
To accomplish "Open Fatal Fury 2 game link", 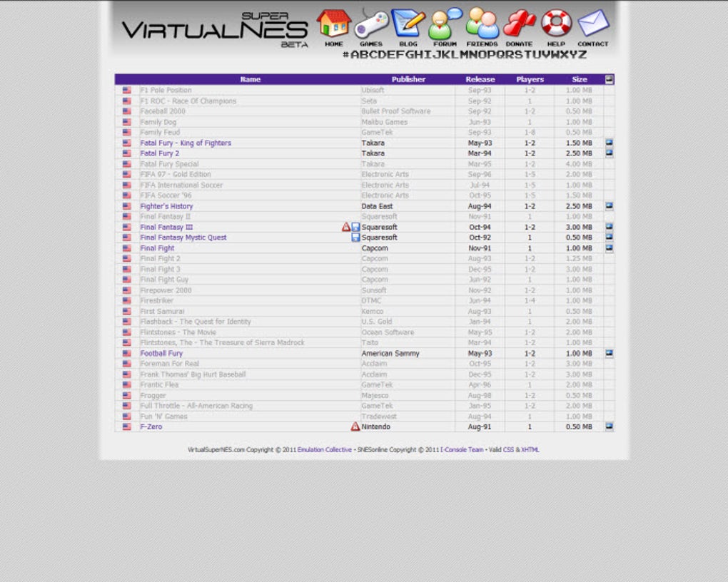I will [x=159, y=153].
